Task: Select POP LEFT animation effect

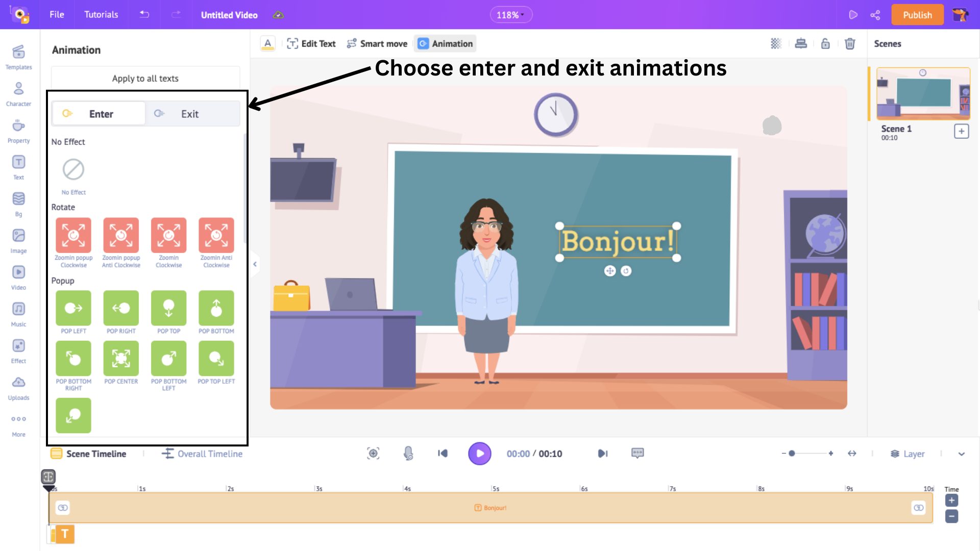Action: pos(72,308)
